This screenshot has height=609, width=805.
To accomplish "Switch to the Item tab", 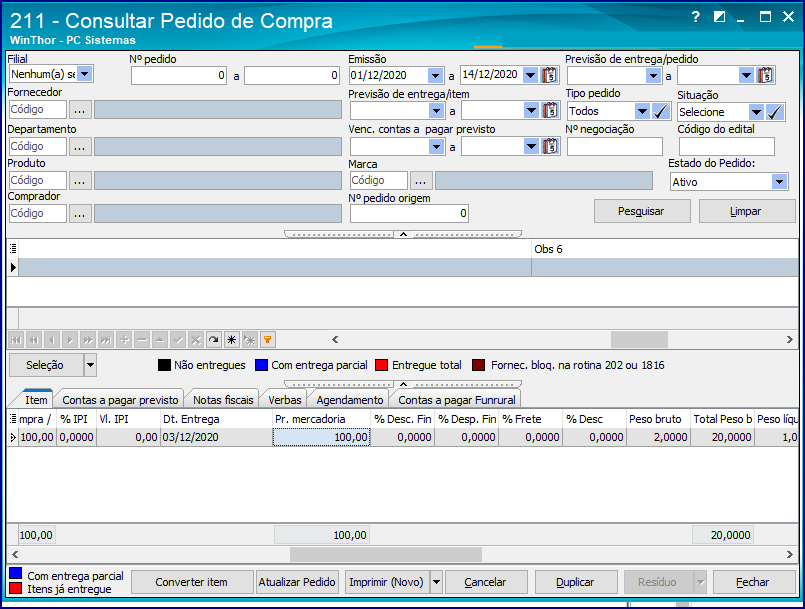I will point(36,399).
